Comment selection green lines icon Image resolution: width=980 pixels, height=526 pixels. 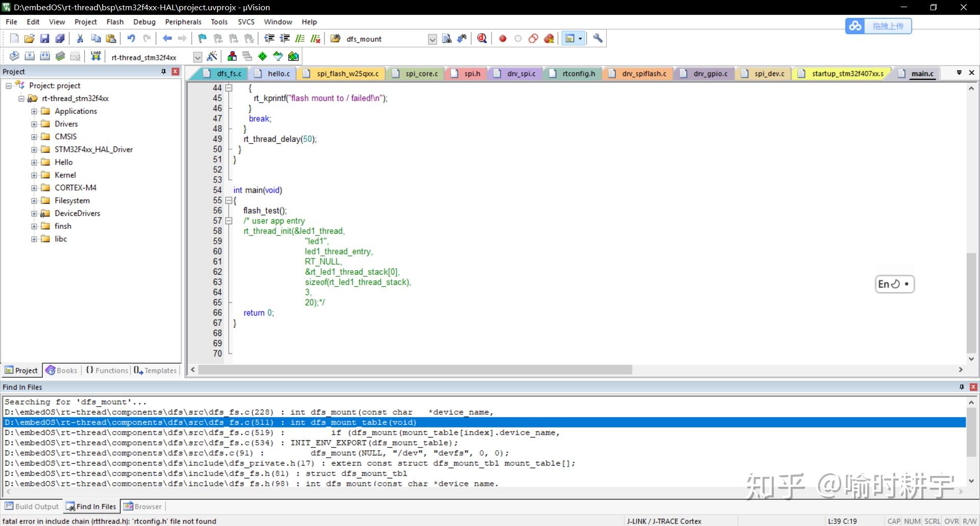pyautogui.click(x=300, y=39)
